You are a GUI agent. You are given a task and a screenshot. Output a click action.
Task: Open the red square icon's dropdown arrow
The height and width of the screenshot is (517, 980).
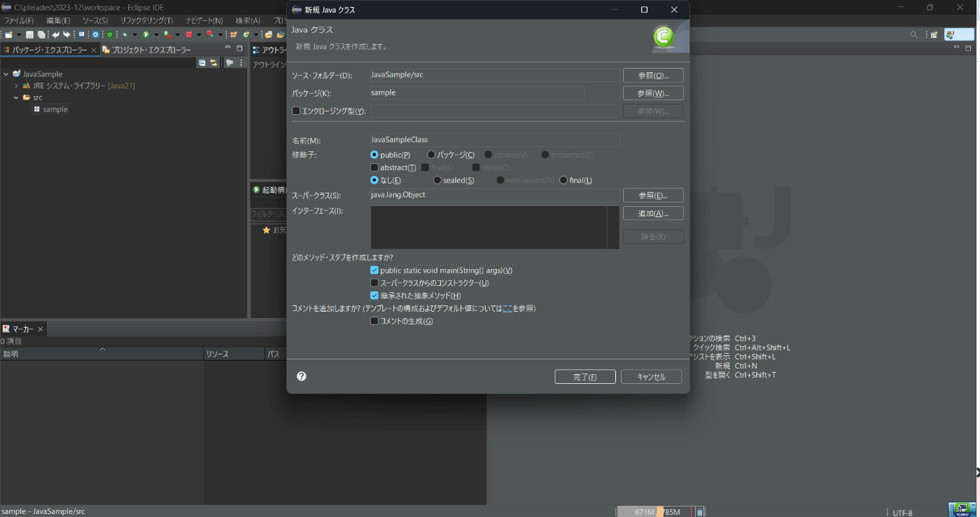coord(199,34)
